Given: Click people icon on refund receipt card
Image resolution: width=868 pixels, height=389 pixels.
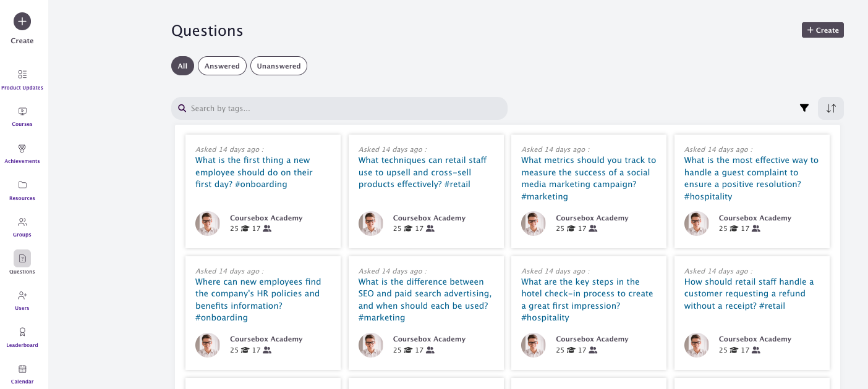Looking at the screenshot, I should pyautogui.click(x=756, y=350).
